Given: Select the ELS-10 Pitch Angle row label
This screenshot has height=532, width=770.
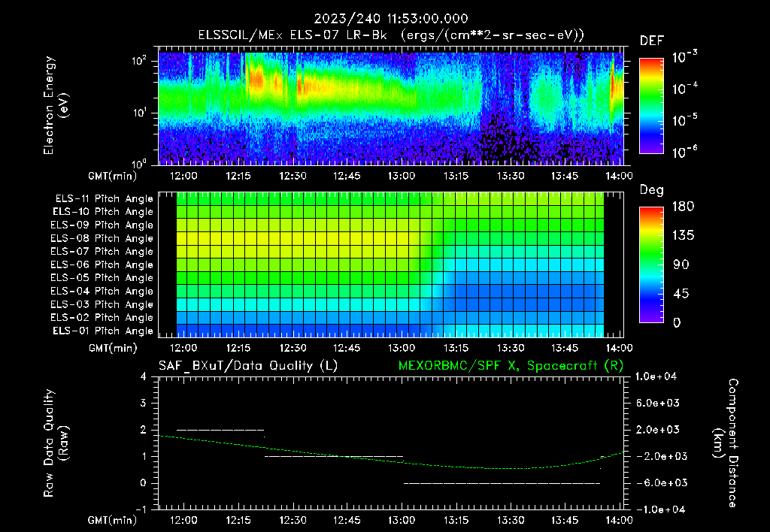Looking at the screenshot, I should tap(103, 212).
